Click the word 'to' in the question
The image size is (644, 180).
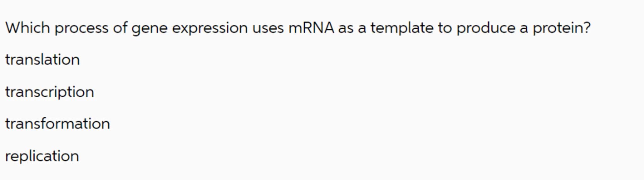445,28
